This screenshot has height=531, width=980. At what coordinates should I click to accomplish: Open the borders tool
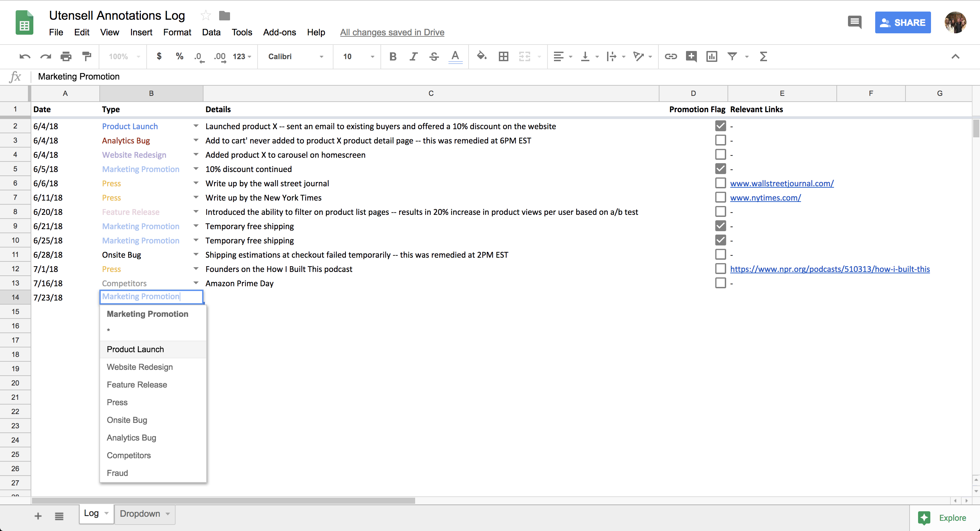(503, 56)
